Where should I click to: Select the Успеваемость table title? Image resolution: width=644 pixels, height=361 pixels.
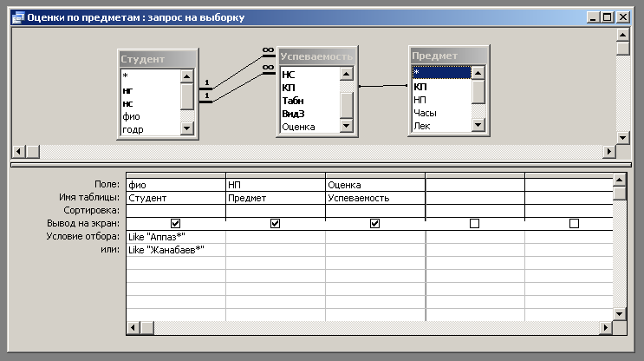pos(316,56)
